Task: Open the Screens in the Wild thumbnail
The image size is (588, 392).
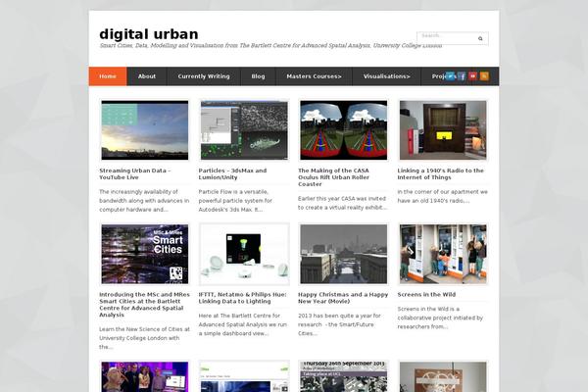Action: [443, 255]
